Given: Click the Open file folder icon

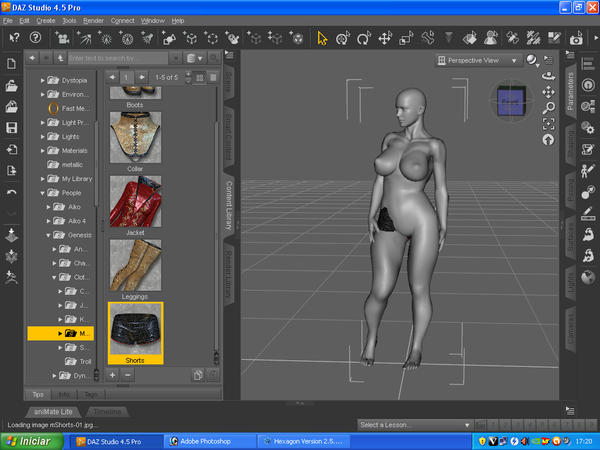Looking at the screenshot, I should [11, 86].
